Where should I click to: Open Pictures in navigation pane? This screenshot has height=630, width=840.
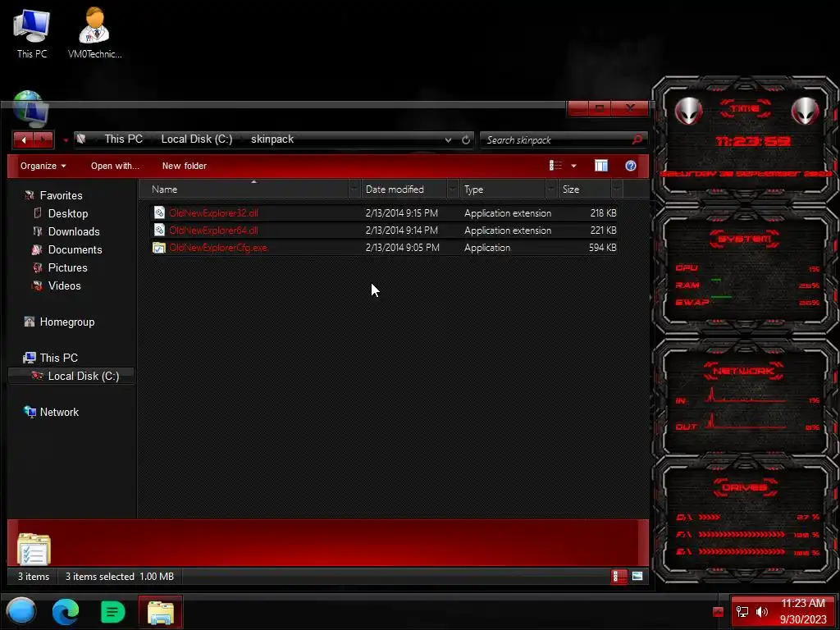[x=60, y=268]
